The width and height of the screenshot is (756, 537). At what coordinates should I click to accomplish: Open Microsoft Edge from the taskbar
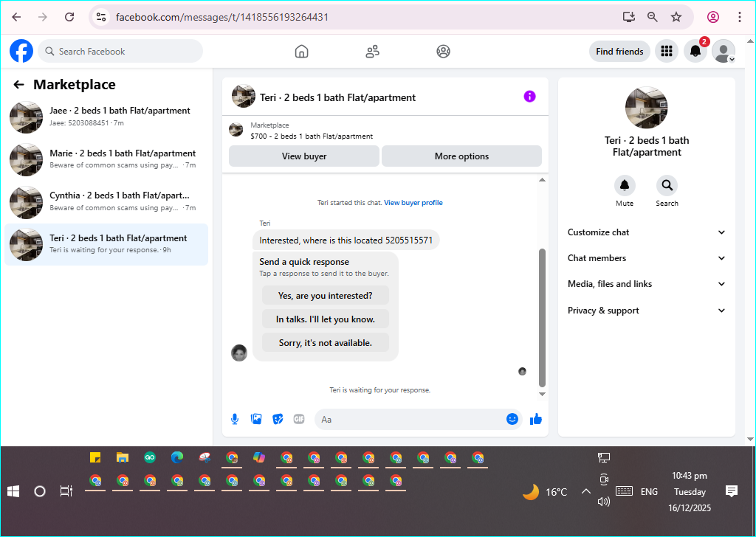point(177,457)
